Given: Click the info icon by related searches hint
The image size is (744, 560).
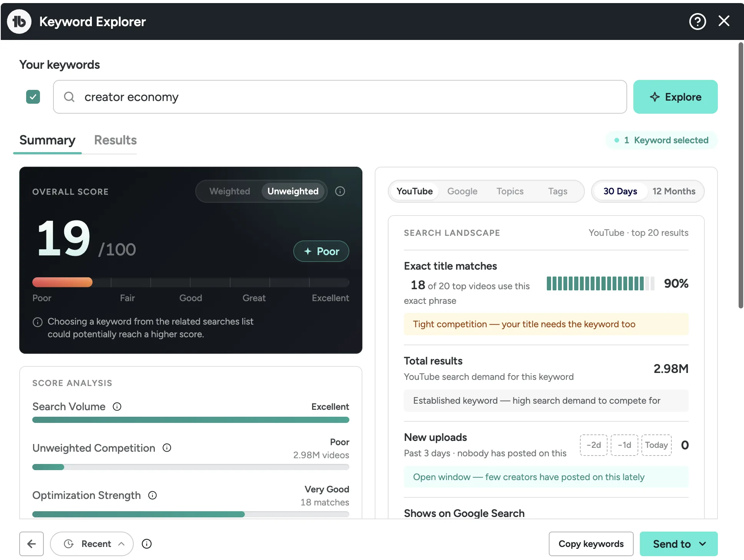Looking at the screenshot, I should [38, 322].
